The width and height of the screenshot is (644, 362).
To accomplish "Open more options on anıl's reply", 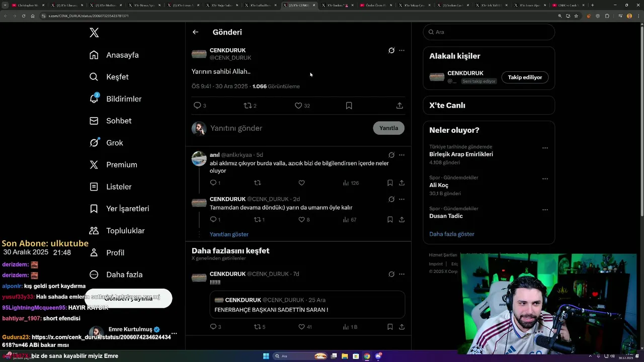I will click(x=401, y=155).
